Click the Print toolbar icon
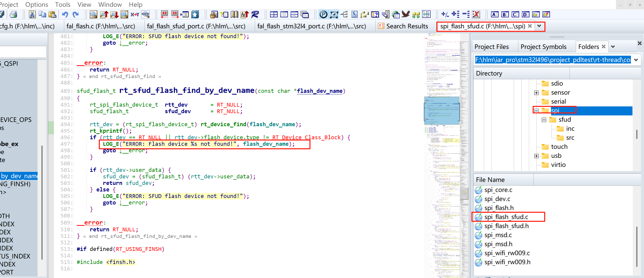Screen dimensions: 644x278 point(13,15)
